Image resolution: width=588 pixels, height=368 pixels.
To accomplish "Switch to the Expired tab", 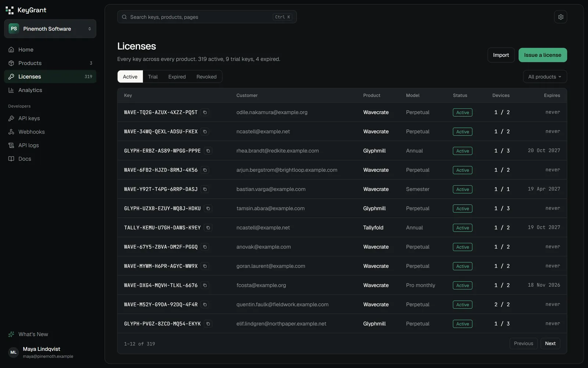I will 177,77.
